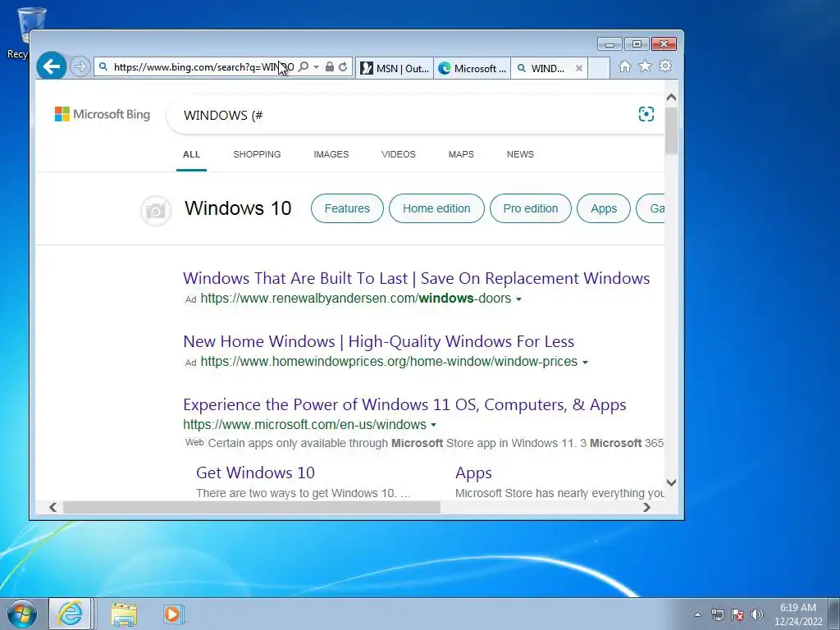Viewport: 840px width, 630px height.
Task: Click Internet Explorer taskbar icon
Action: tap(71, 614)
